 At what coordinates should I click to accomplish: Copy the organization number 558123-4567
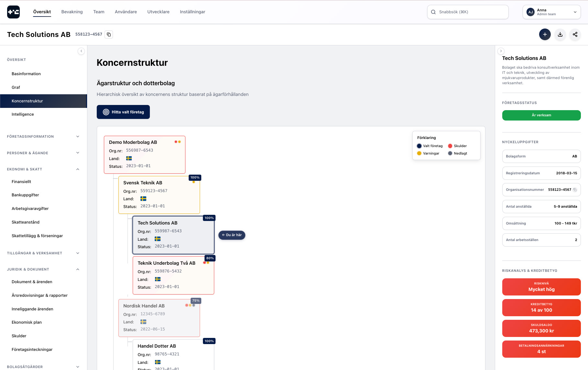tap(109, 34)
